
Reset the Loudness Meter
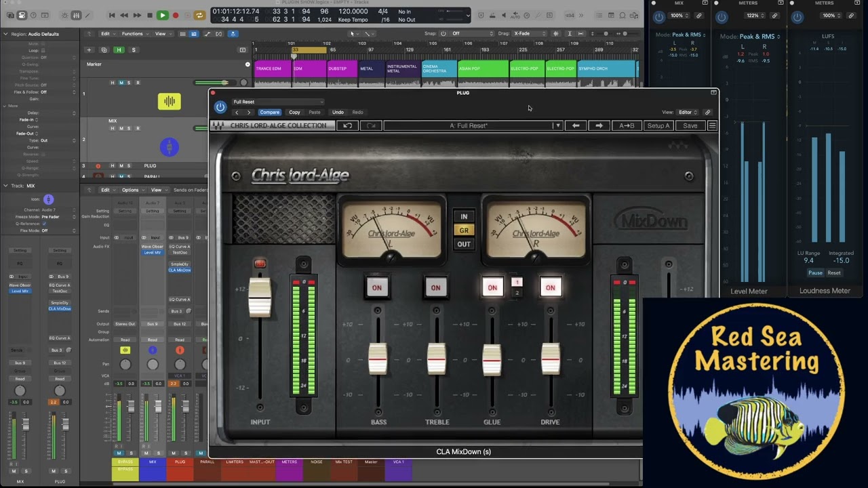(834, 272)
